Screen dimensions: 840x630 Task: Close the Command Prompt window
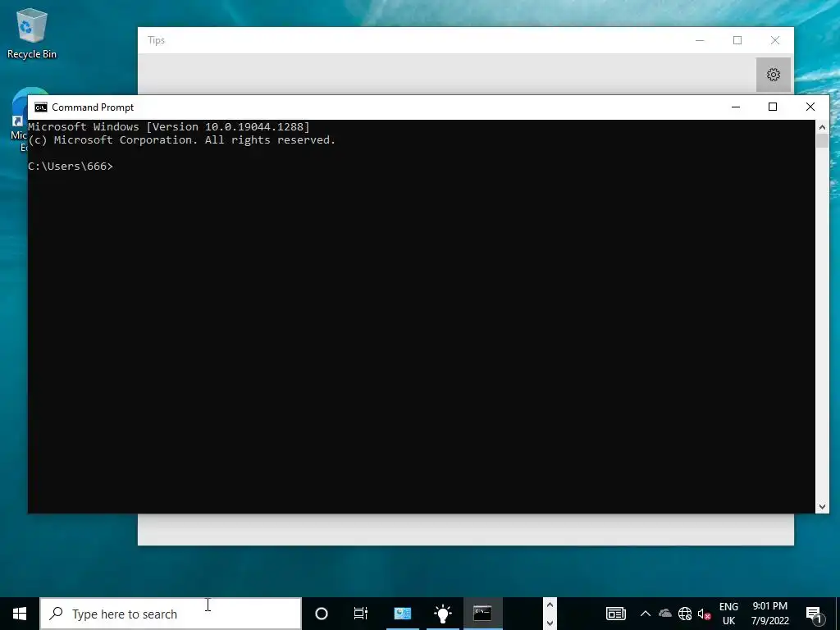pyautogui.click(x=810, y=107)
